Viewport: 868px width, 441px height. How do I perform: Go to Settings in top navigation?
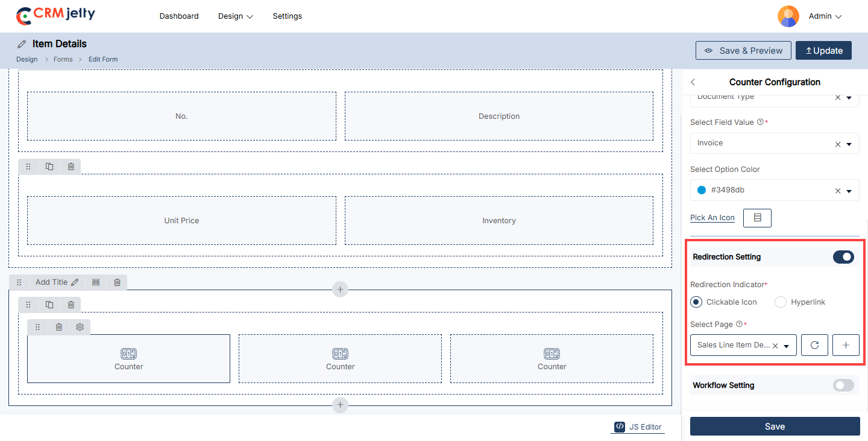pyautogui.click(x=287, y=16)
